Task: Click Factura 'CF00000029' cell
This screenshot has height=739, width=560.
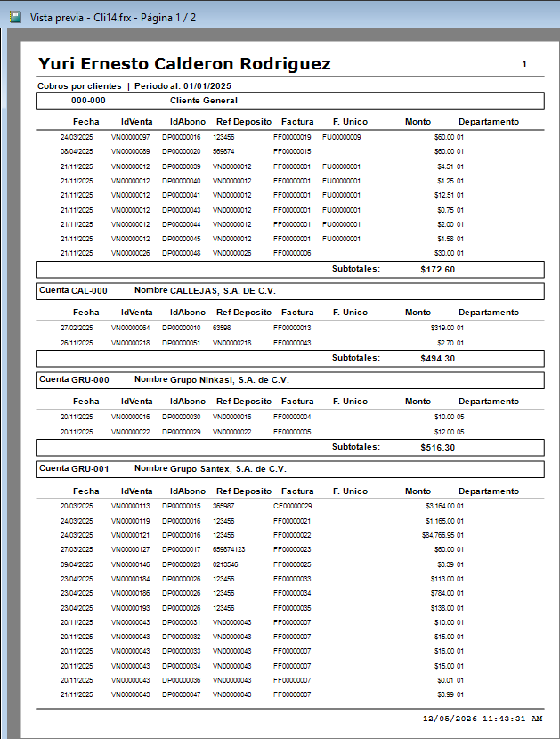Action: coord(292,507)
